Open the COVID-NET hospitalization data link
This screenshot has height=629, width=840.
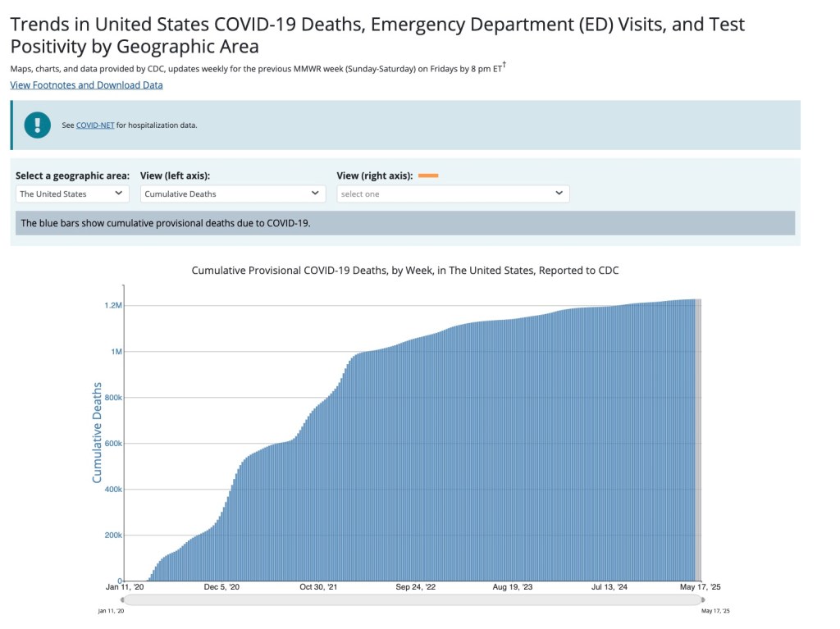click(x=95, y=125)
